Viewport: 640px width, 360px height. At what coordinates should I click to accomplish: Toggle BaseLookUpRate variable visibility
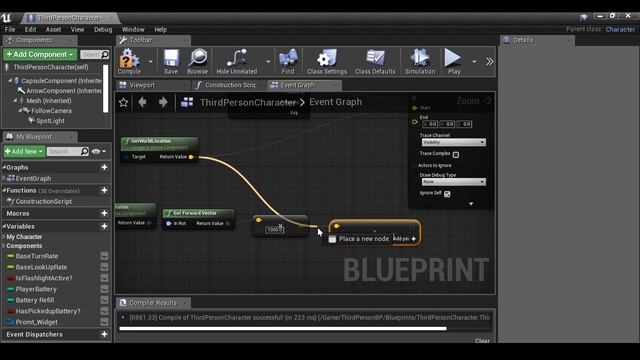[x=104, y=267]
